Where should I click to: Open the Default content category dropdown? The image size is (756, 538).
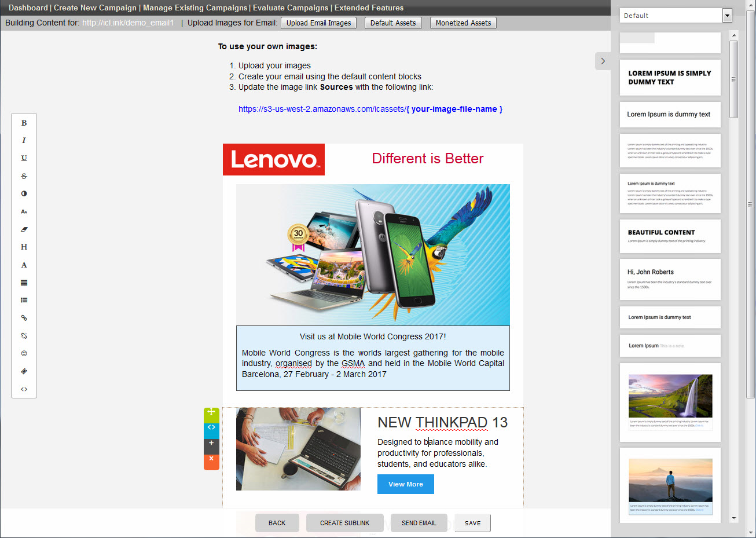point(676,16)
